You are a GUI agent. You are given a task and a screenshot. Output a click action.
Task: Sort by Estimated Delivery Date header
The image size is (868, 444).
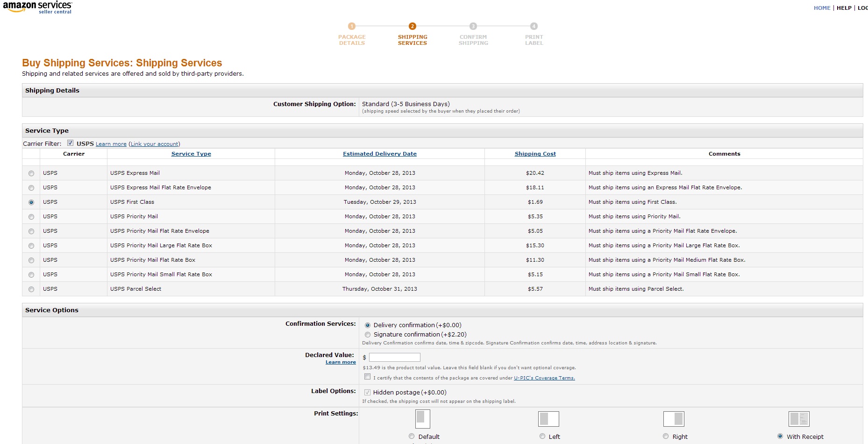(380, 154)
